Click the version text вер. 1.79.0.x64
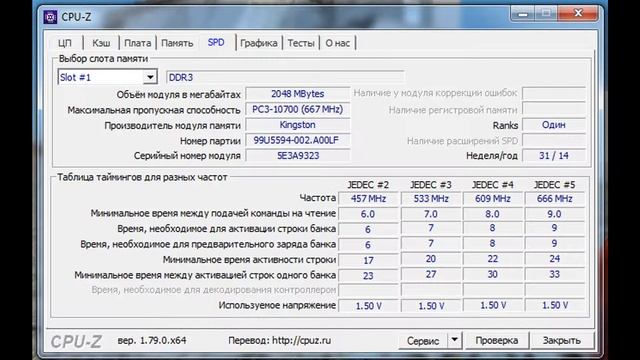Screen dimensions: 640x360 coord(152,340)
